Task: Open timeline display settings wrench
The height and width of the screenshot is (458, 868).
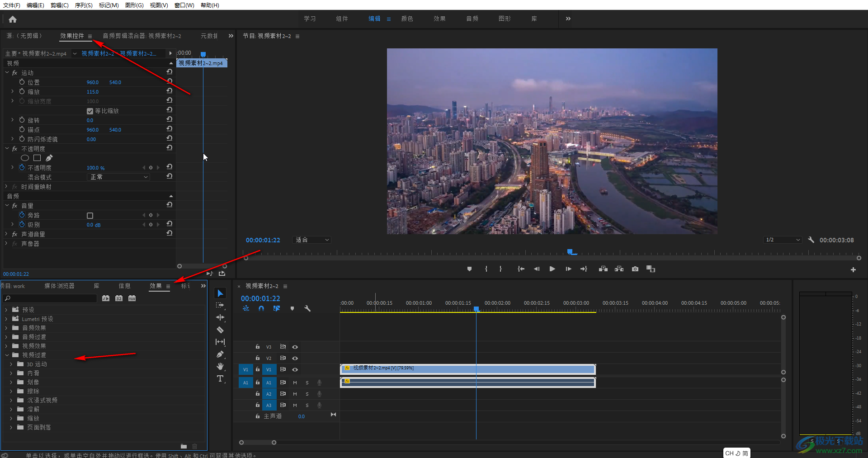Action: (x=307, y=308)
